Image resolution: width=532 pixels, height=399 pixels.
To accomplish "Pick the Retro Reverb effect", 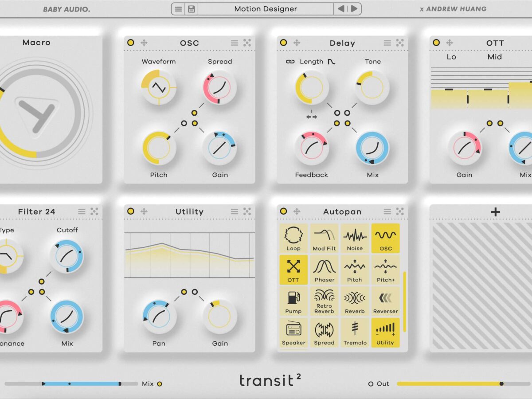I will (x=324, y=301).
